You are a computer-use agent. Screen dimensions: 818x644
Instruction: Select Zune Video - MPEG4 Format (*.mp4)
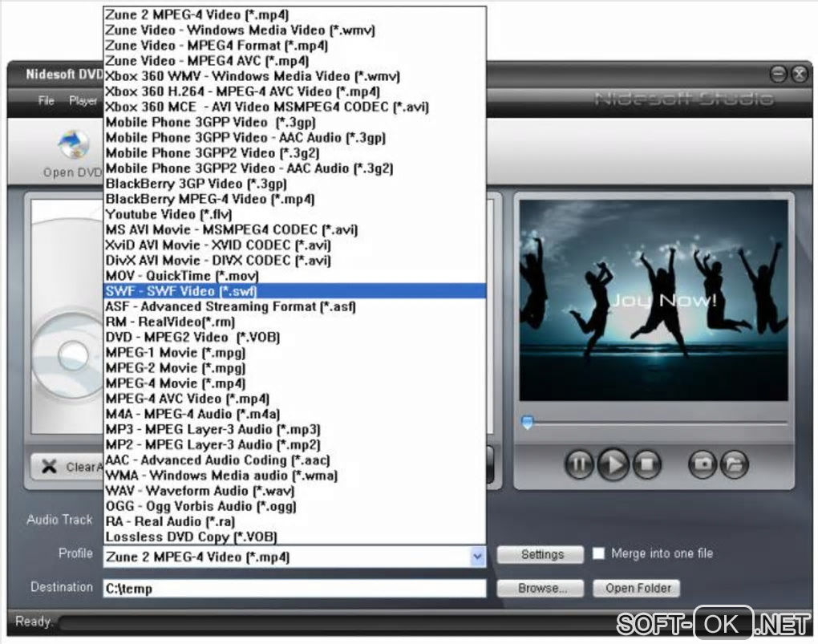pyautogui.click(x=295, y=46)
